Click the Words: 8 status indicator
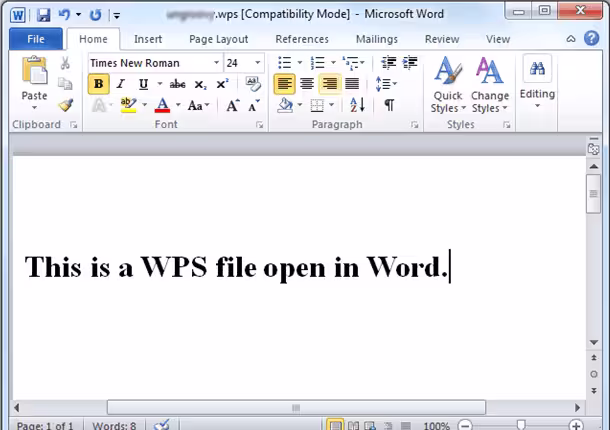Screen dimensions: 610x430 [x=114, y=425]
